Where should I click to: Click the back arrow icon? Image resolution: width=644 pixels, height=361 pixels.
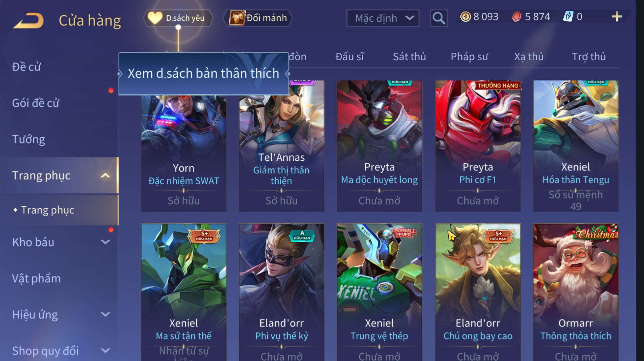(x=28, y=20)
